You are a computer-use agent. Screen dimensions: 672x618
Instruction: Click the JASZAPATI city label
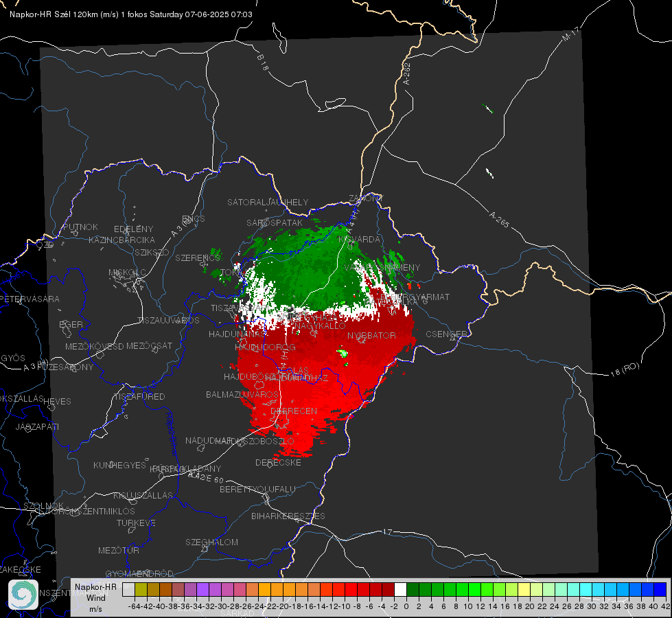pyautogui.click(x=37, y=426)
